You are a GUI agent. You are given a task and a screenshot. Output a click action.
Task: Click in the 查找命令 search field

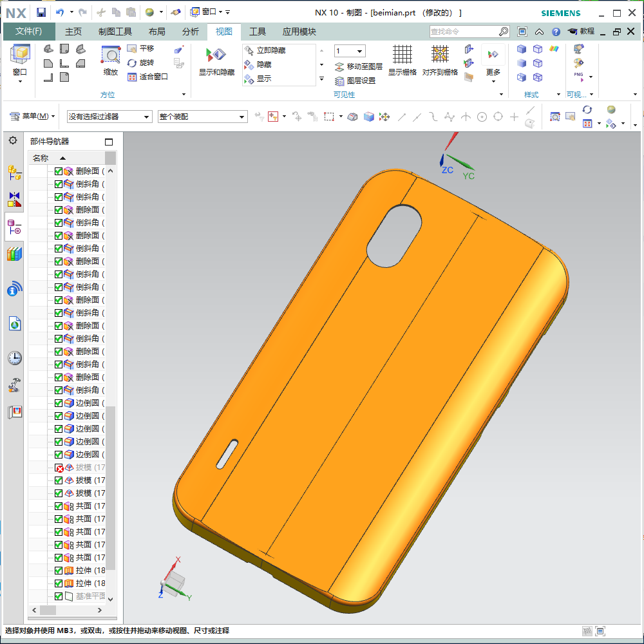coord(464,31)
